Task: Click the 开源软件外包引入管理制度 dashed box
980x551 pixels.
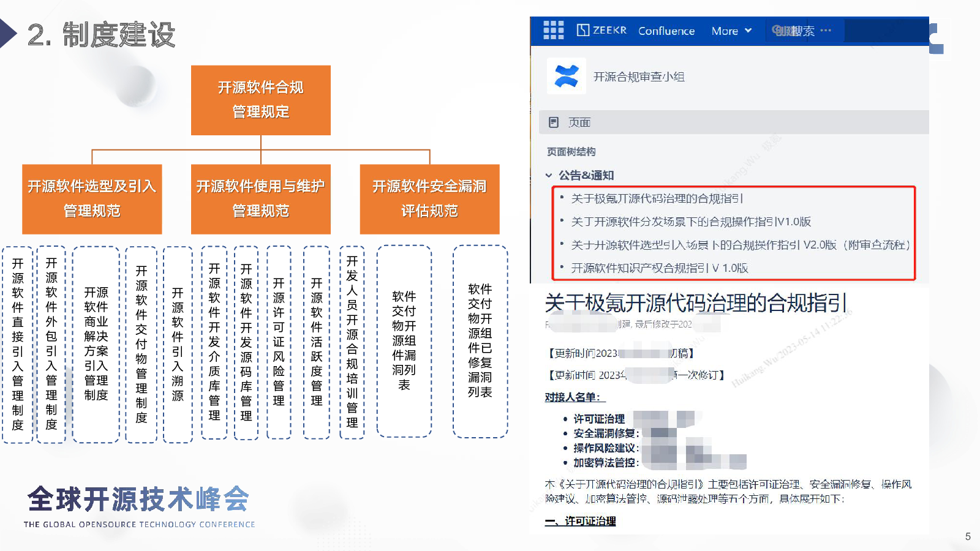Action: (x=51, y=344)
